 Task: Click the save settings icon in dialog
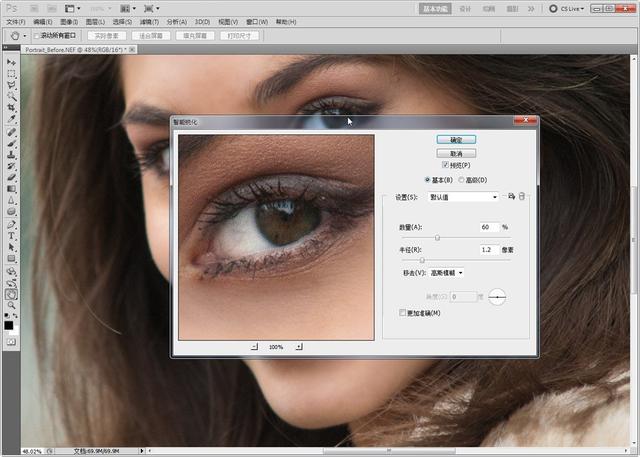click(511, 197)
